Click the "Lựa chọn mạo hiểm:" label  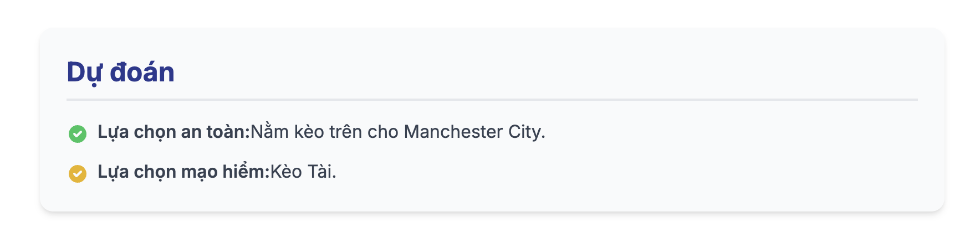[x=183, y=172]
